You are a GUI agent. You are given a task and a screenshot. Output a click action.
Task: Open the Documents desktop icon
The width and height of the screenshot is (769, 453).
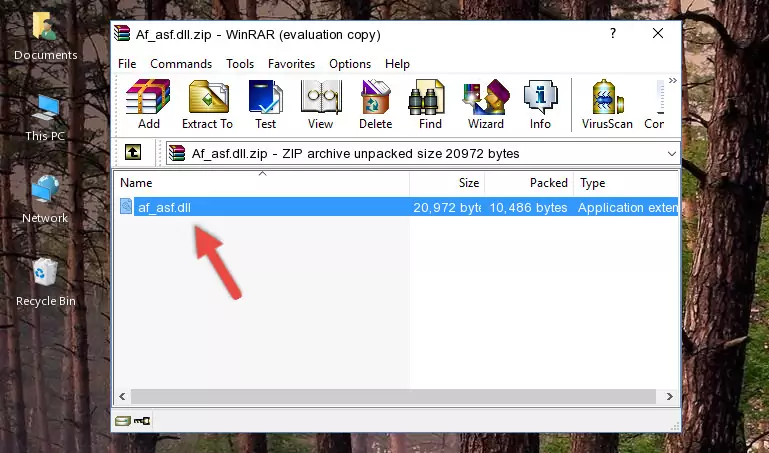click(45, 37)
